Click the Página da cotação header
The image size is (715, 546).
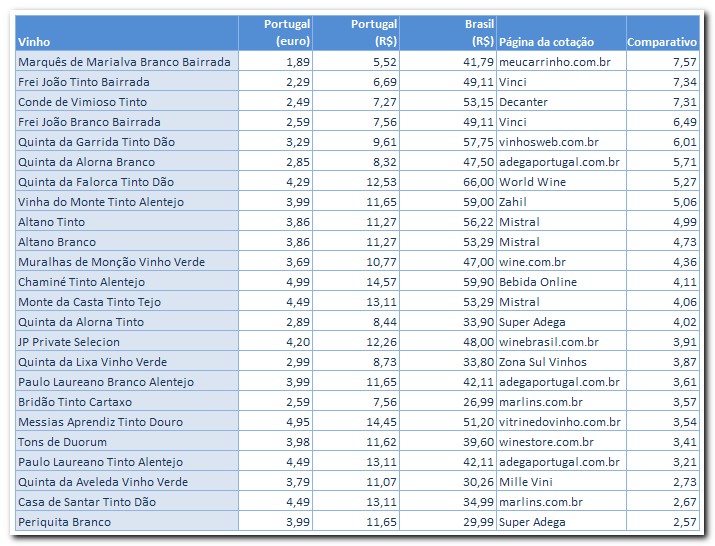click(561, 33)
